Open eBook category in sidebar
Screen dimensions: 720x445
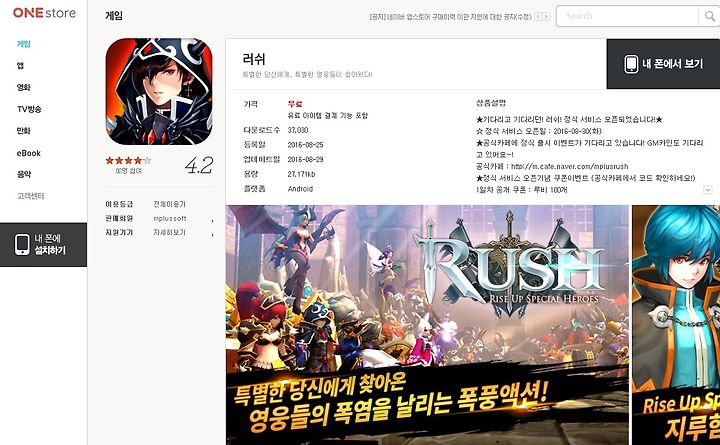tap(28, 153)
